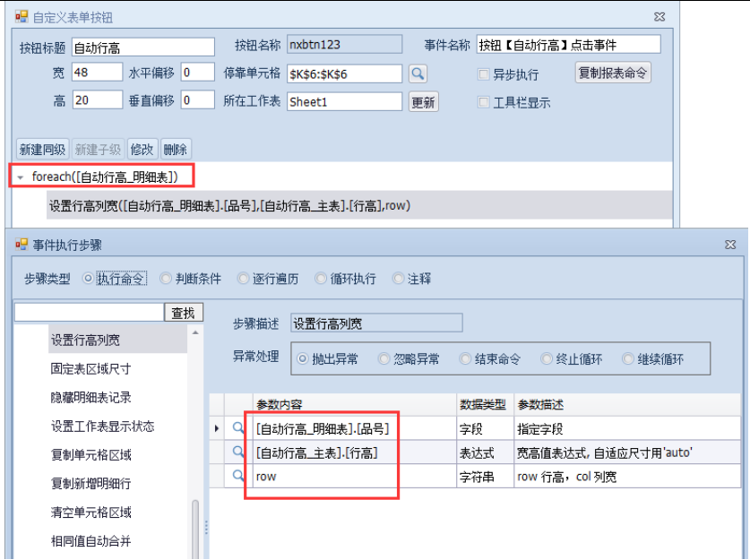Click the magnifier icon beside 停靠单元格 field
The height and width of the screenshot is (560, 750).
point(418,73)
